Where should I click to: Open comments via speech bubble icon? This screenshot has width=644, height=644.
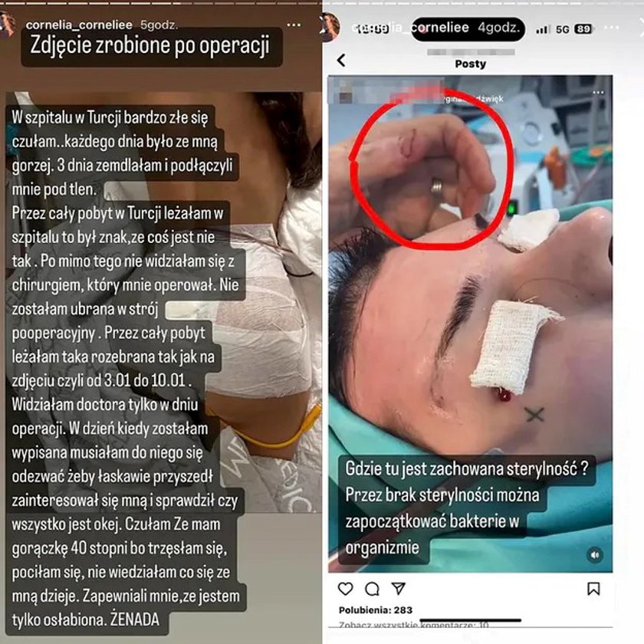pos(372,589)
